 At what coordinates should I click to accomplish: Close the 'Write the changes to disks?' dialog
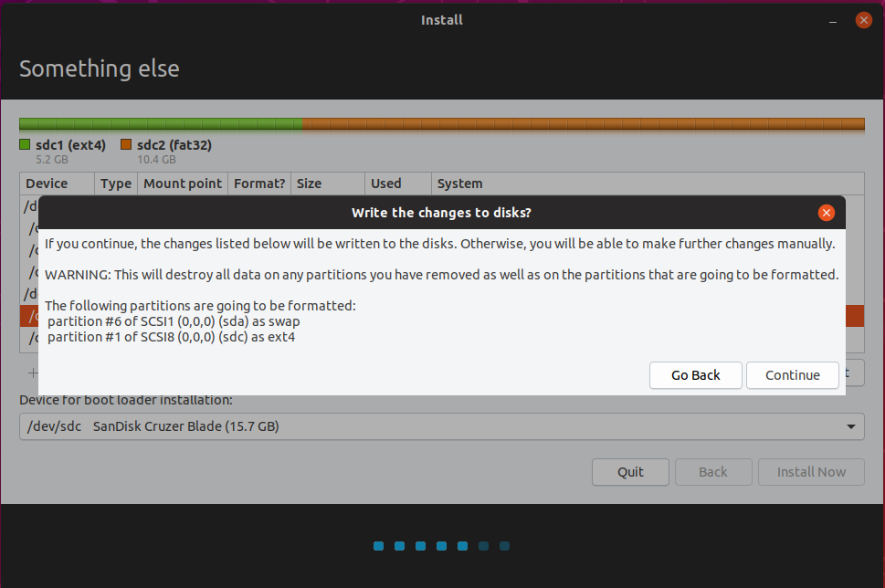pos(826,213)
